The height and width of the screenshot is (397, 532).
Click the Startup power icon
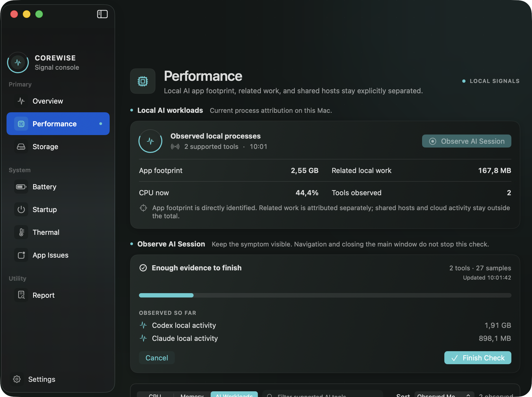(x=21, y=210)
